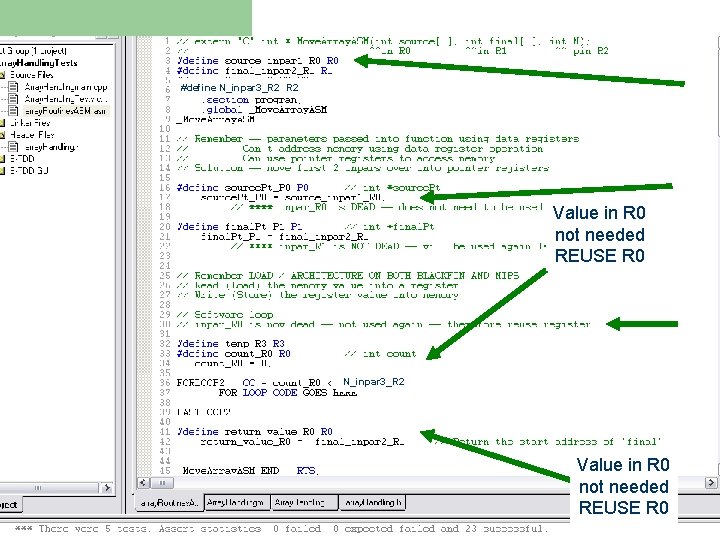The image size is (720, 540).
Task: Click 'finalPt_P1 = final_inpar2_R1' on line 21
Action: [284, 237]
